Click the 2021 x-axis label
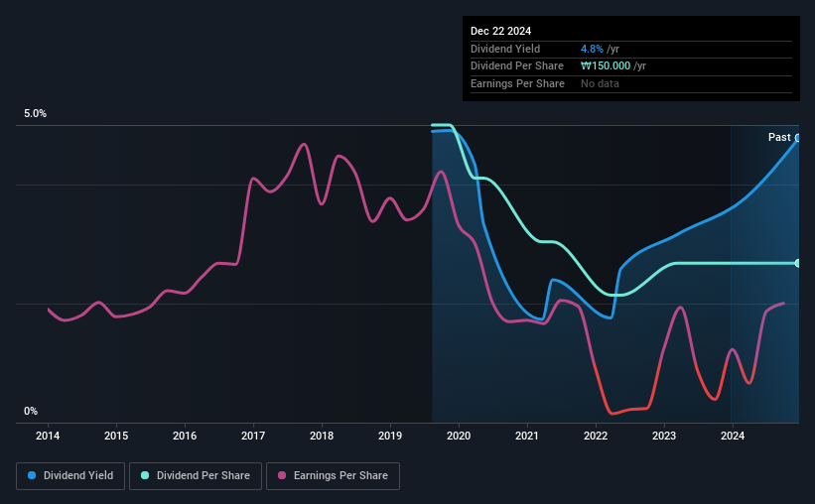Screen dimensions: 815x504 [x=527, y=436]
